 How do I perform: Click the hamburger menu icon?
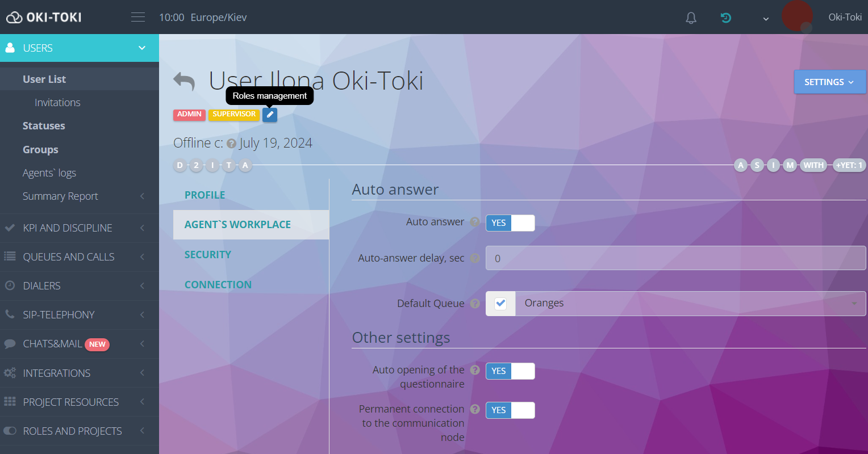click(138, 18)
